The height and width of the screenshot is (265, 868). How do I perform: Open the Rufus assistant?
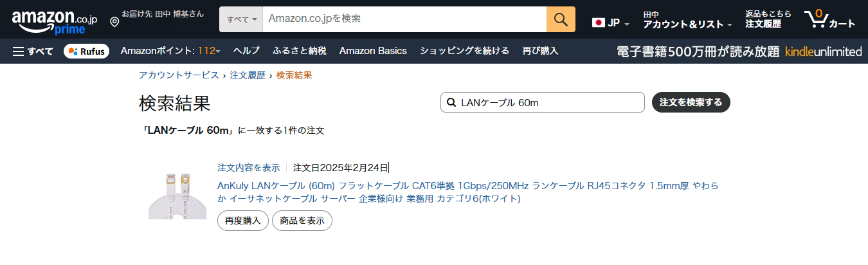click(x=86, y=51)
